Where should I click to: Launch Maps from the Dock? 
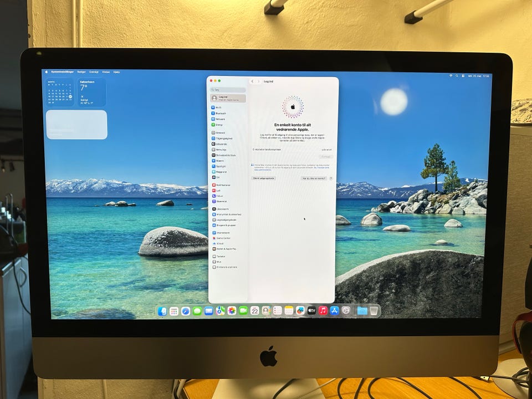220,311
